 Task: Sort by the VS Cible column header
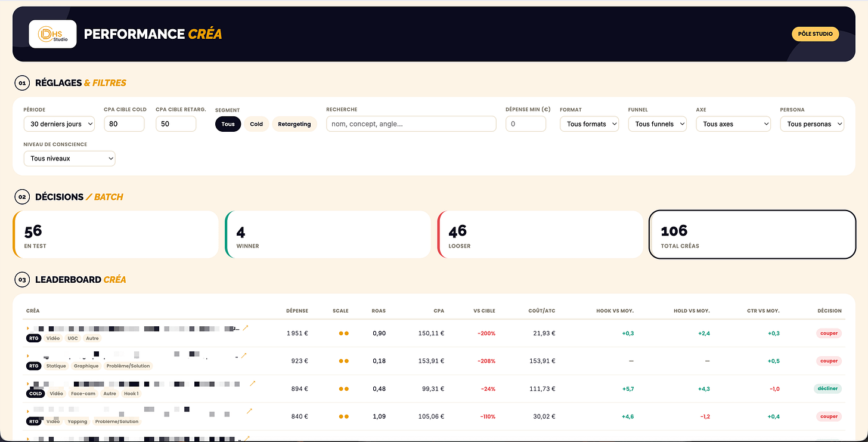(484, 311)
